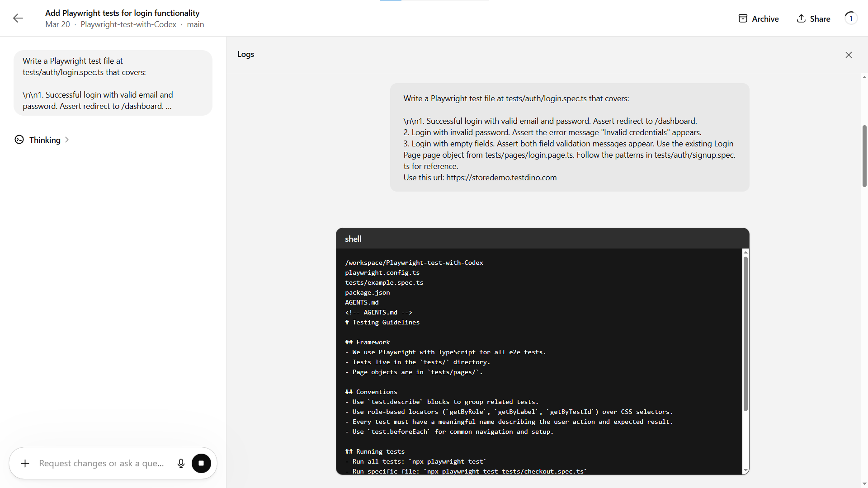Image resolution: width=868 pixels, height=488 pixels.
Task: Close the Logs panel
Action: pos(849,55)
